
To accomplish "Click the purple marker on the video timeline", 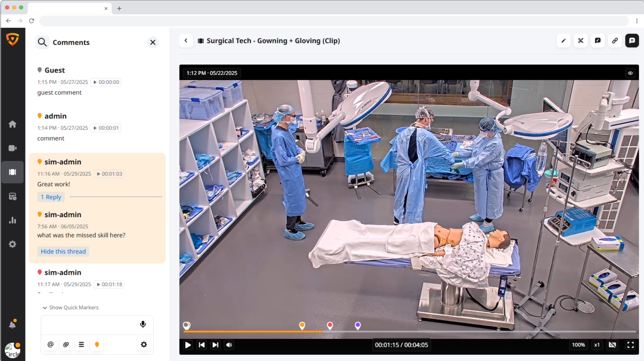I will pyautogui.click(x=358, y=325).
